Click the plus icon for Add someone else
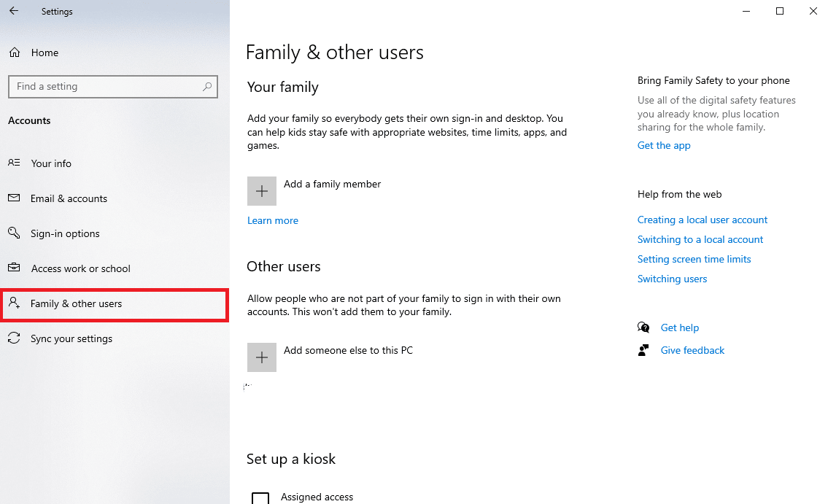 pos(262,357)
